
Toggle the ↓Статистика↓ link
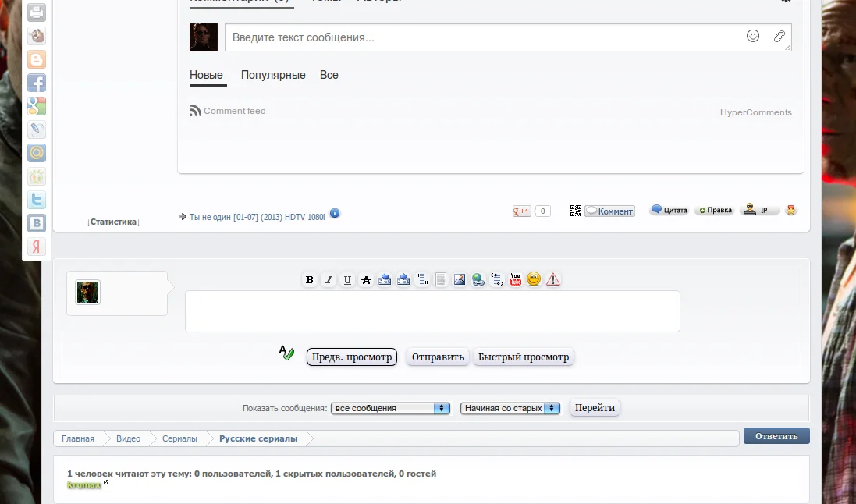tap(114, 222)
